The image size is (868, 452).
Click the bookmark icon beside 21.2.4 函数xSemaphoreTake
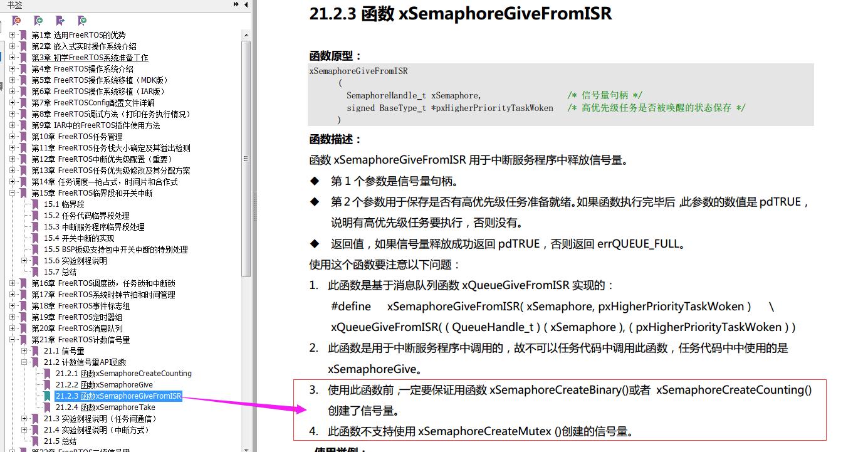pos(48,407)
